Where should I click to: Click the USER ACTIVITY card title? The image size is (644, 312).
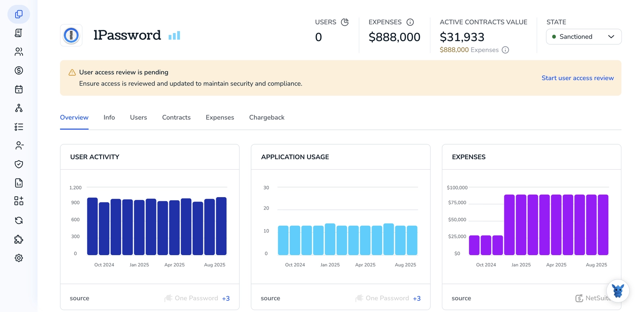point(95,157)
